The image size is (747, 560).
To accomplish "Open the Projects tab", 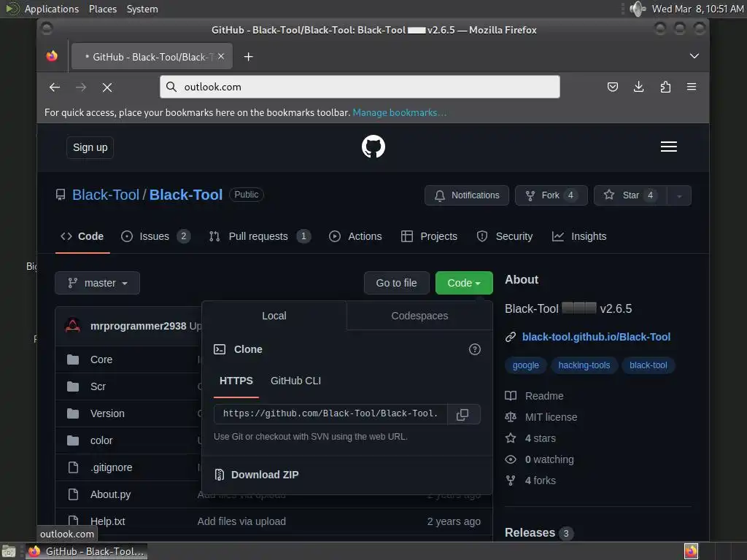I will tap(429, 236).
